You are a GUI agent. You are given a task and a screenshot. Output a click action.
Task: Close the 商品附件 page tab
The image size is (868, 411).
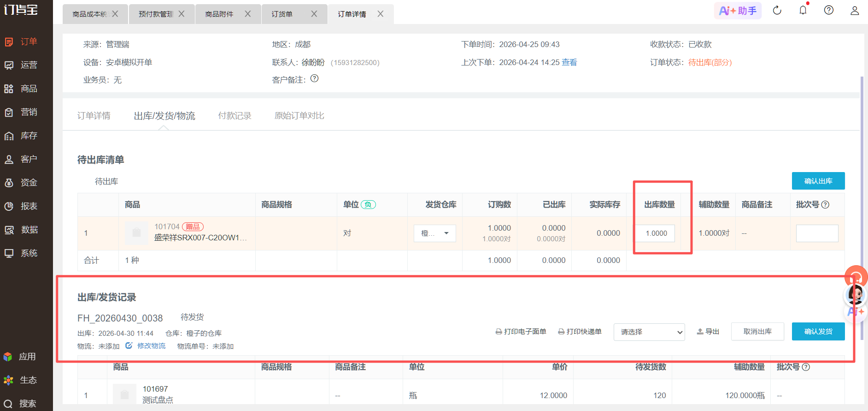[x=248, y=14]
